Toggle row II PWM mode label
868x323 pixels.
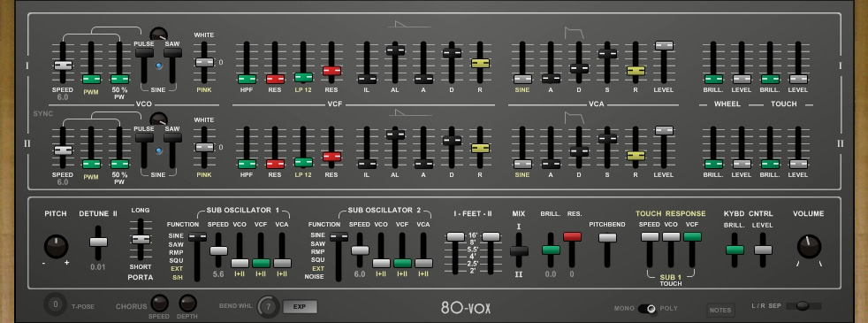click(91, 177)
